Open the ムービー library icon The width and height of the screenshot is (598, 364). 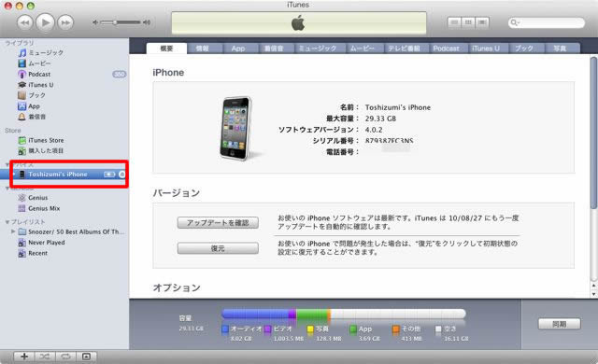[x=22, y=63]
